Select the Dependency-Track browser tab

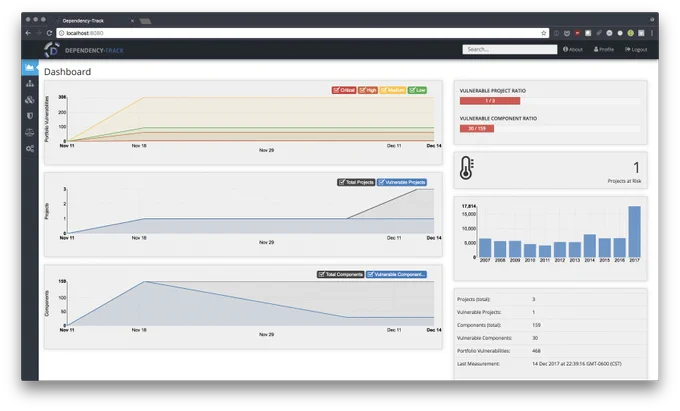click(95, 20)
